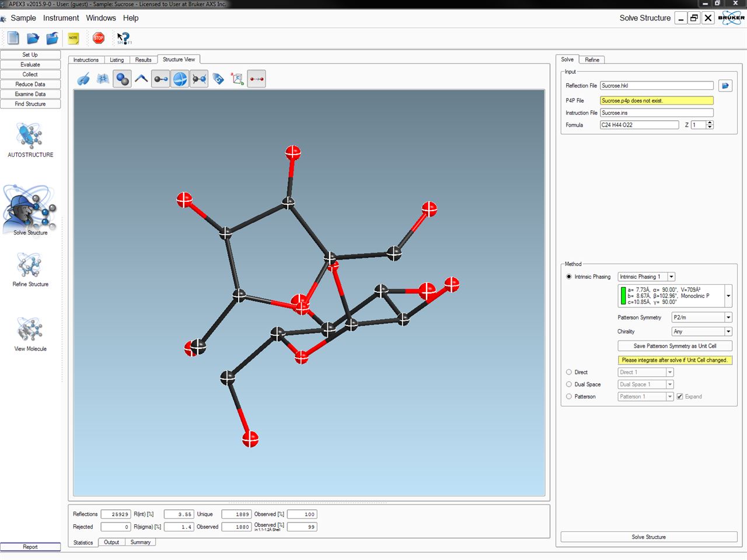This screenshot has width=747, height=560.
Task: Toggle the two-atom bond display icon
Action: click(161, 79)
